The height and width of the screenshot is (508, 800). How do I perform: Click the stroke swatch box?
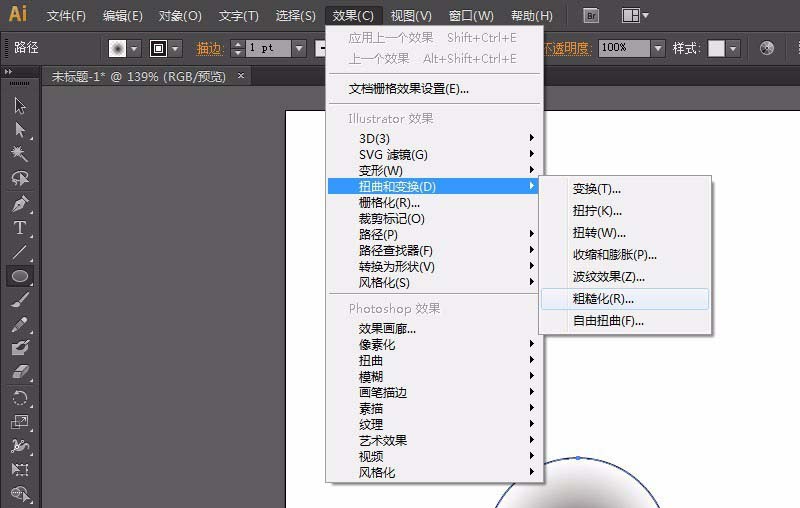[x=159, y=48]
